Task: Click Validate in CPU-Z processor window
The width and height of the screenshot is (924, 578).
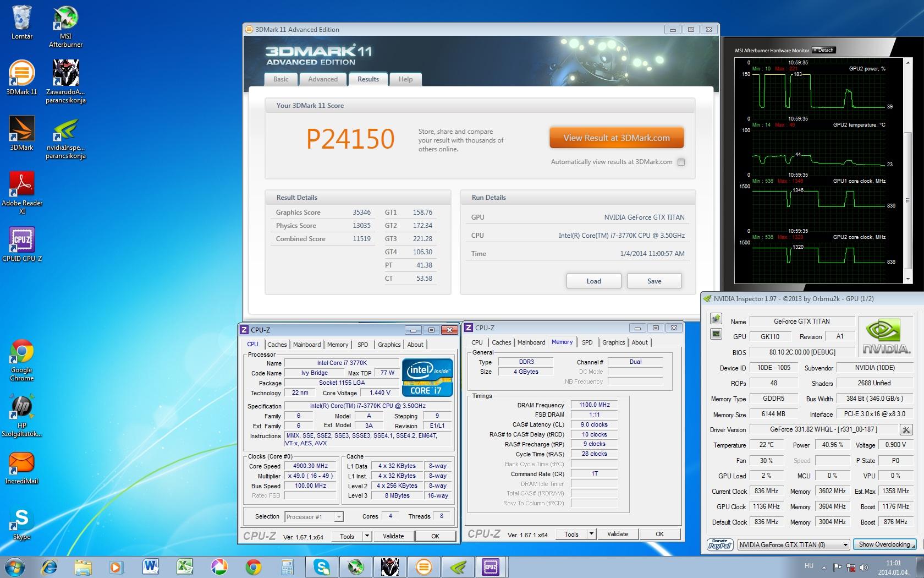Action: pos(393,536)
